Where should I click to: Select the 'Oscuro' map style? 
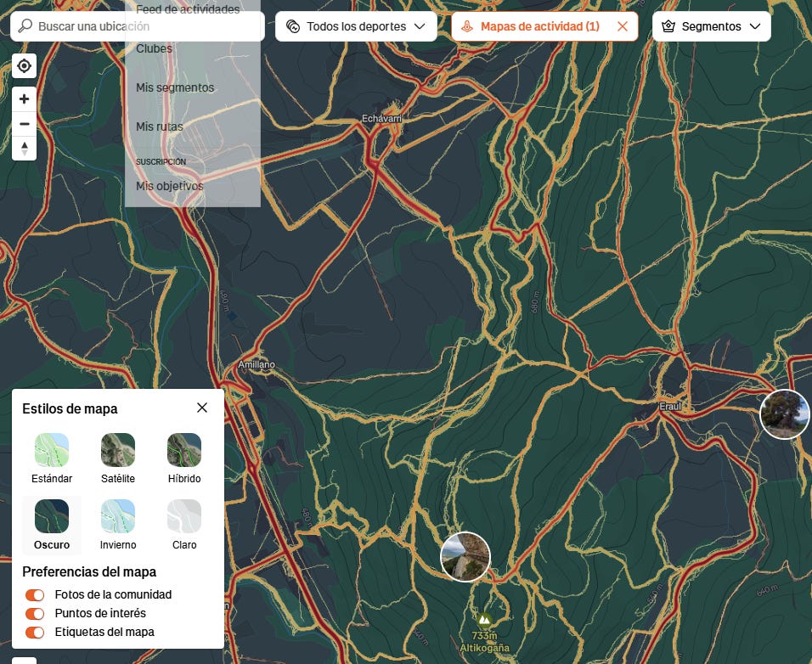pos(52,525)
